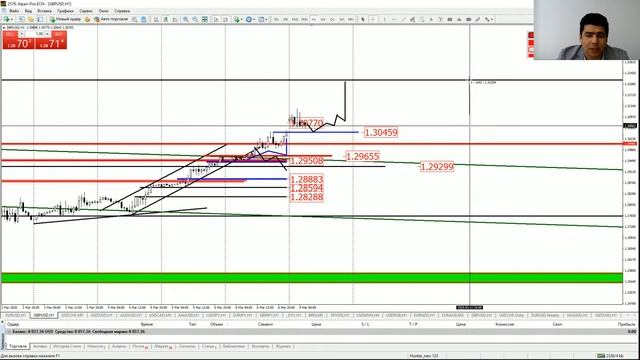Increase the one-click trade volume

[47, 34]
